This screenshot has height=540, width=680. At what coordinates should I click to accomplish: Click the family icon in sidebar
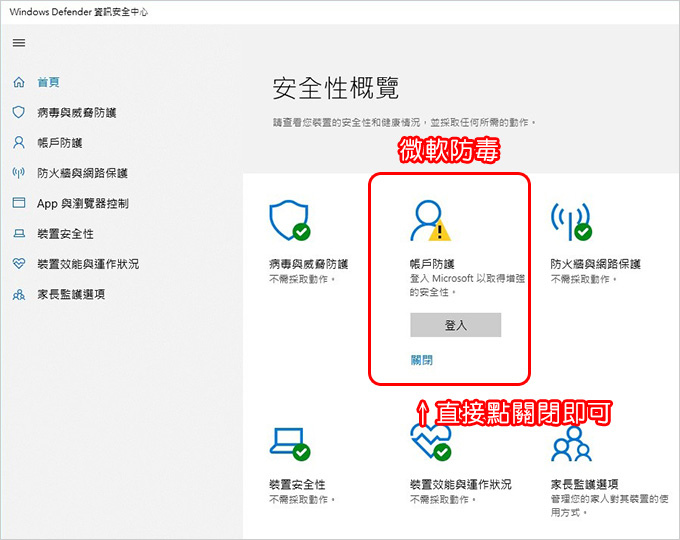point(19,295)
